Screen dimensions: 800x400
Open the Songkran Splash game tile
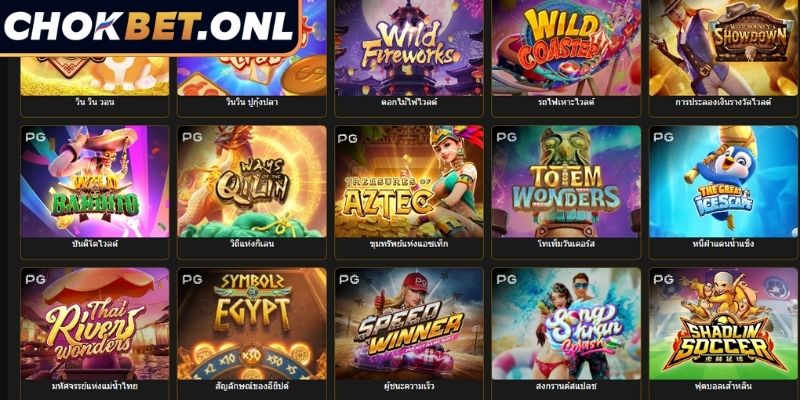tap(566, 324)
